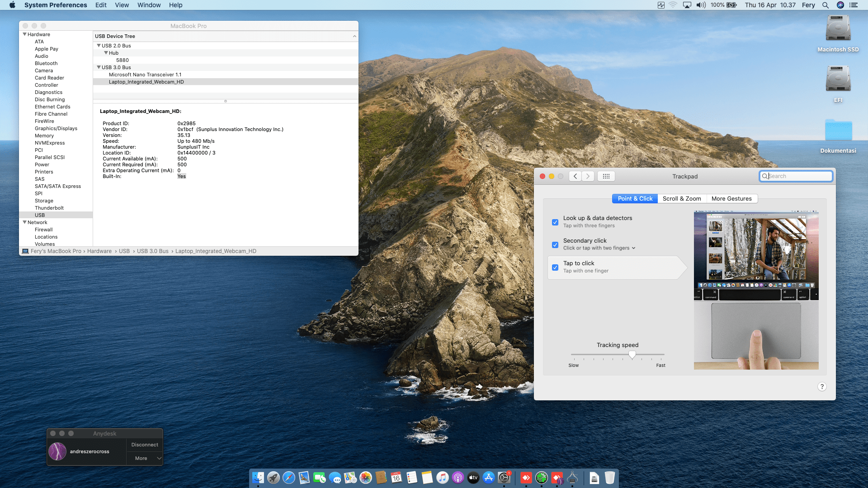
Task: Click Disconnect in Anydesk window
Action: (x=145, y=445)
